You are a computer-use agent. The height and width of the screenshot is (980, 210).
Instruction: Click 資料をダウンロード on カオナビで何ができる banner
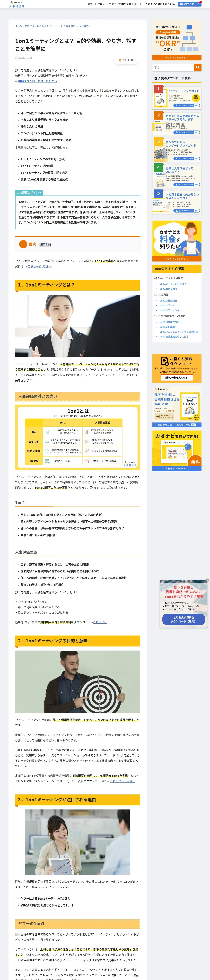click(177, 469)
